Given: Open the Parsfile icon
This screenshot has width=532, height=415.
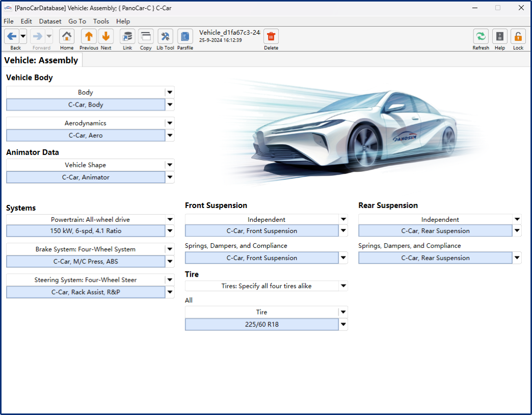Looking at the screenshot, I should click(x=185, y=36).
